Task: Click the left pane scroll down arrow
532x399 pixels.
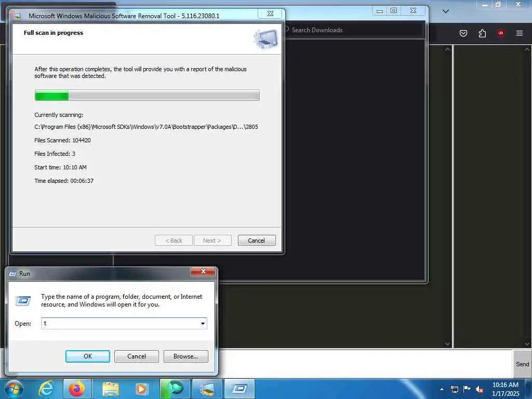Action: 447,344
